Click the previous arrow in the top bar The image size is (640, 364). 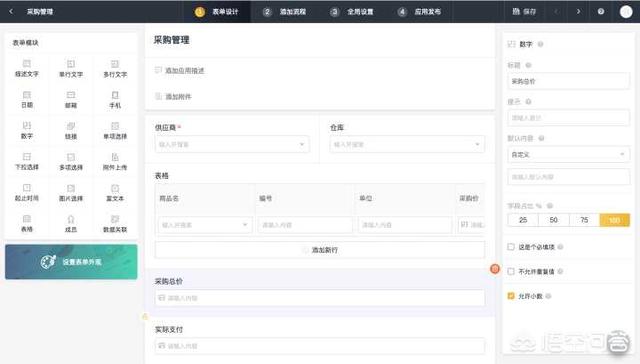point(556,11)
